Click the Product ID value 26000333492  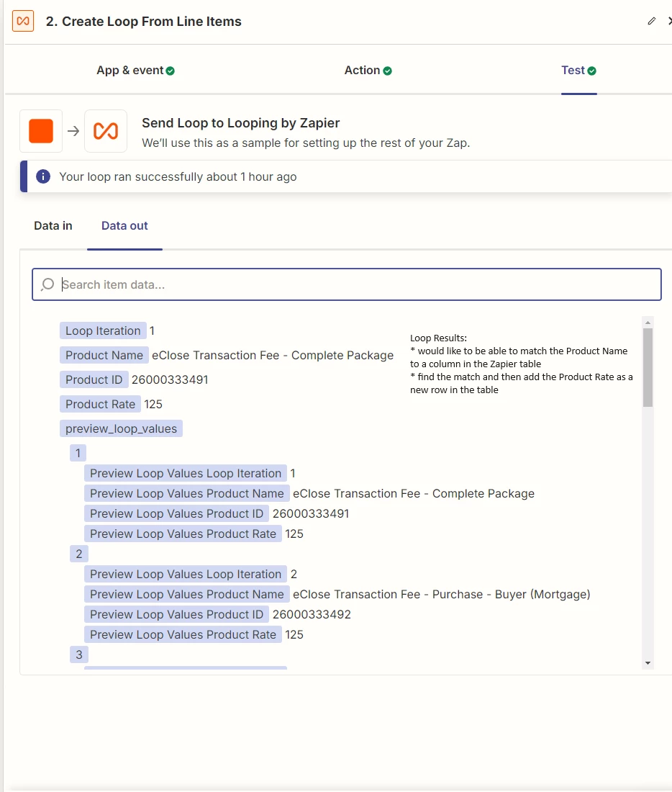coord(312,615)
